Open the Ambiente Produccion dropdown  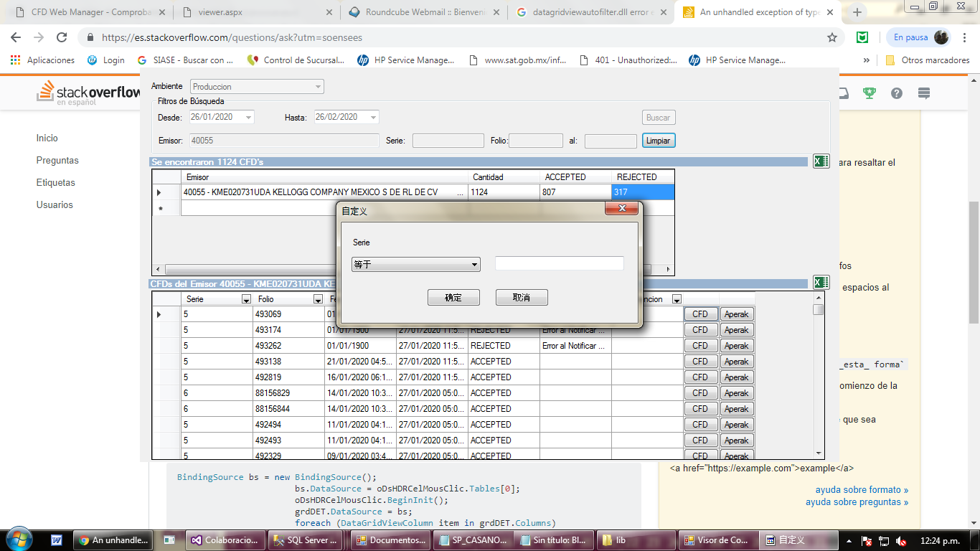[318, 87]
